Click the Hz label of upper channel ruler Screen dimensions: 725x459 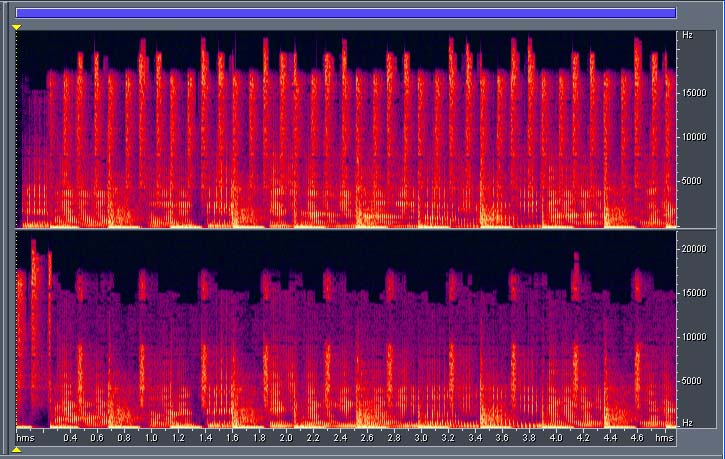coord(688,35)
